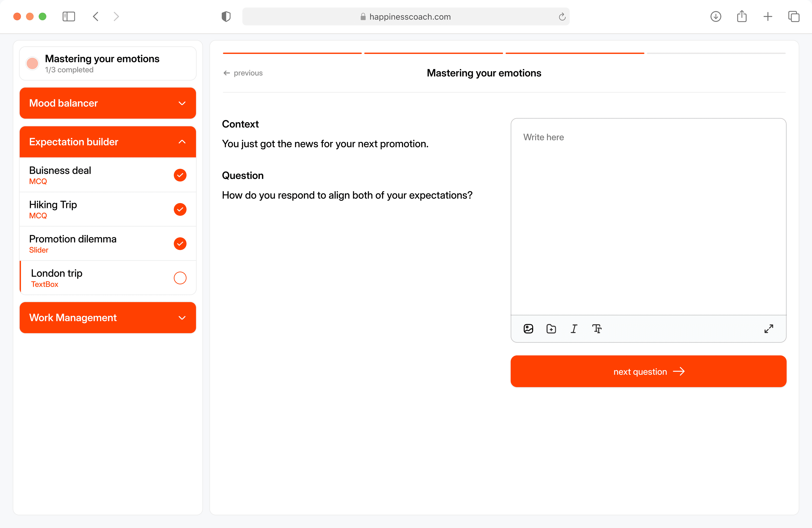
Task: Uncheck the Buisness deal checkmark
Action: click(180, 175)
